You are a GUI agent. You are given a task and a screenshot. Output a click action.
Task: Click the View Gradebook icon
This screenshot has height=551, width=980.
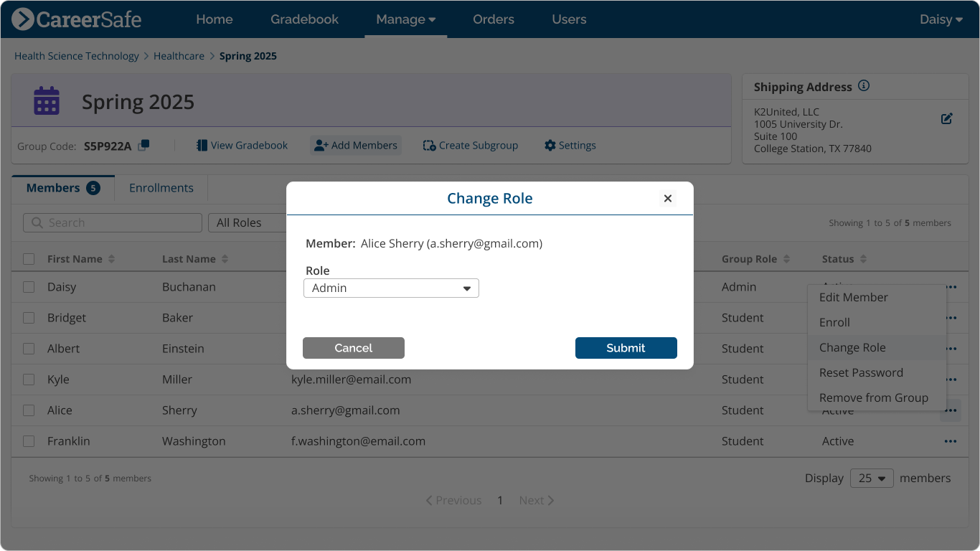(x=202, y=145)
